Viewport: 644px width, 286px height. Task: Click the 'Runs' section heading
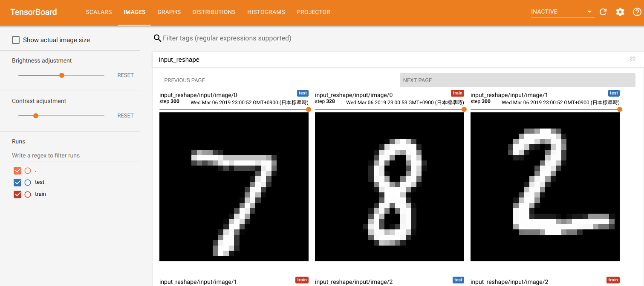19,141
